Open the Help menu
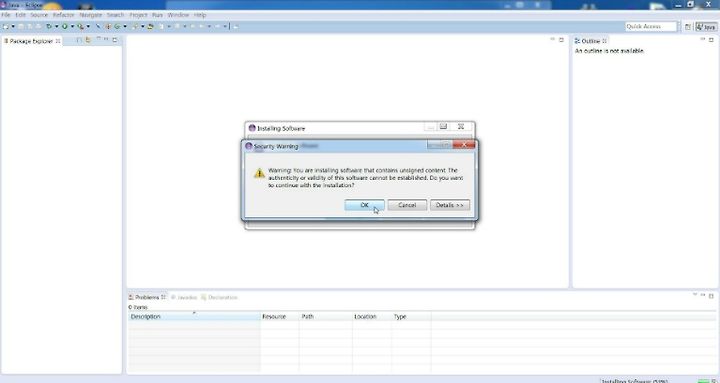 [x=200, y=15]
